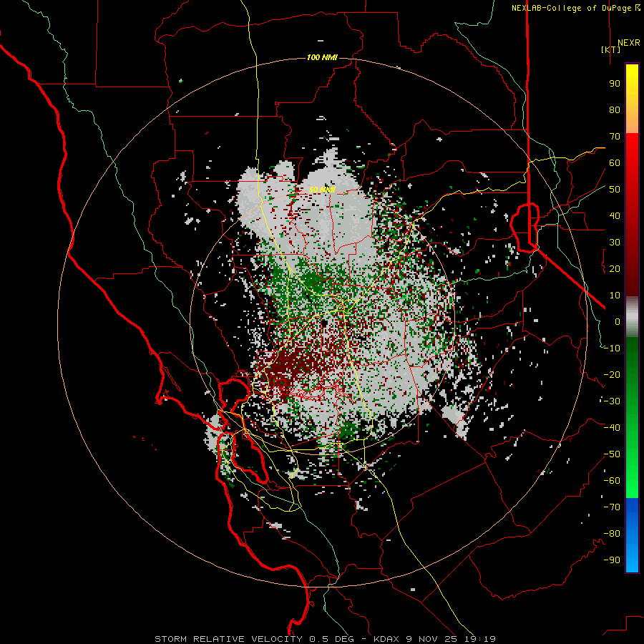644x644 pixels.
Task: Select the 70 value on velocity scale
Action: tap(615, 137)
